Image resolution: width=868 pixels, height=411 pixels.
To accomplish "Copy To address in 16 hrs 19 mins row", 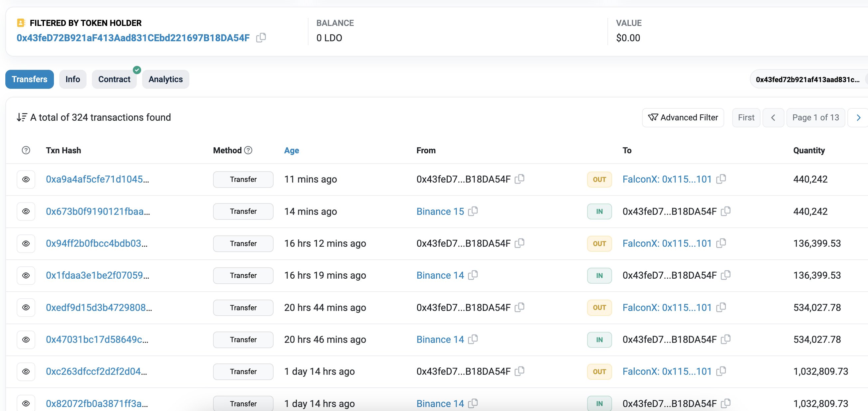I will pyautogui.click(x=726, y=275).
